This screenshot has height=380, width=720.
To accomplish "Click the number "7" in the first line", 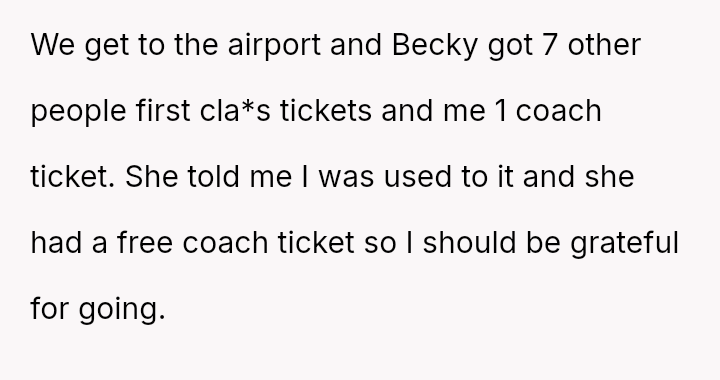I will [x=550, y=45].
